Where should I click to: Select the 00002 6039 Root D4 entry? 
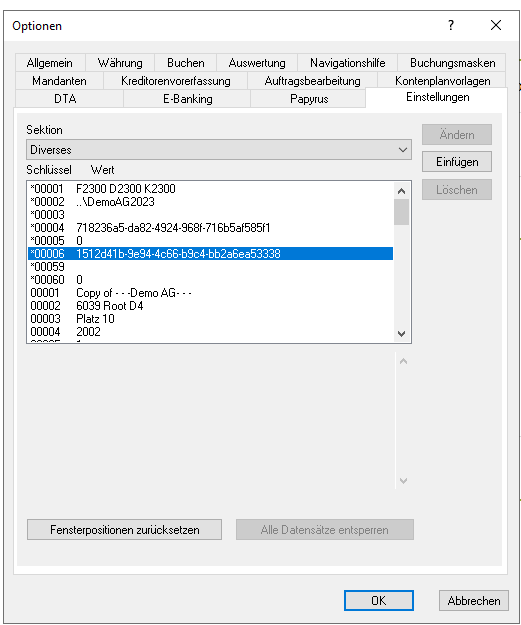click(x=210, y=306)
